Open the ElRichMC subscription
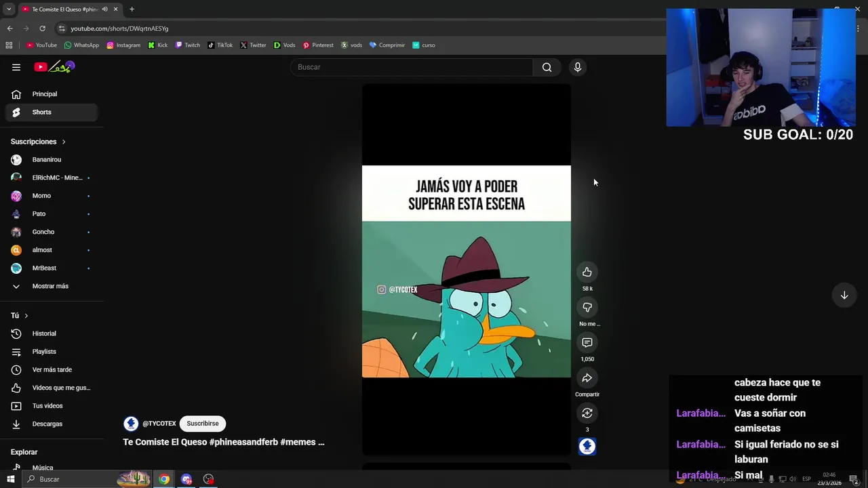The height and width of the screenshot is (488, 868). (53, 178)
